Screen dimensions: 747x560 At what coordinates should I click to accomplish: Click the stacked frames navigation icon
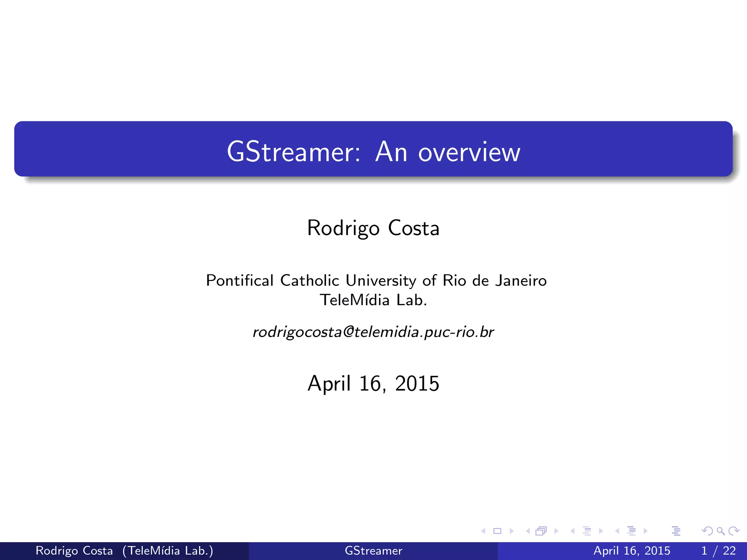[x=541, y=531]
